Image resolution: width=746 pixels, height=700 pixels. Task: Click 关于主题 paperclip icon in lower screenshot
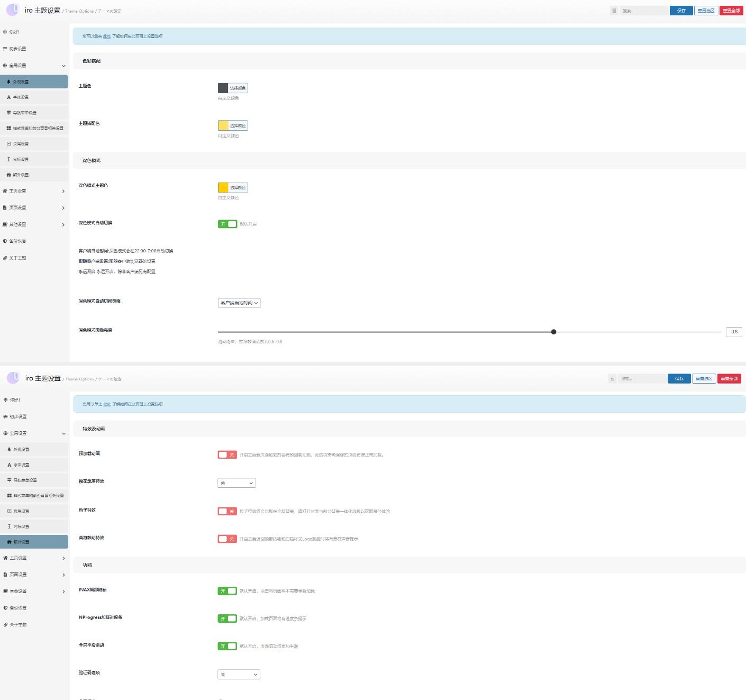[x=5, y=625]
